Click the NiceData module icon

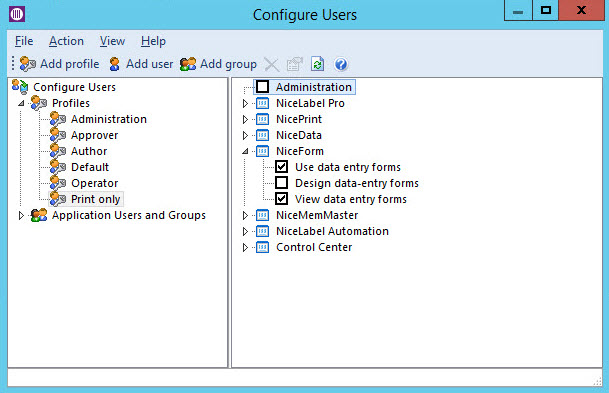[263, 135]
